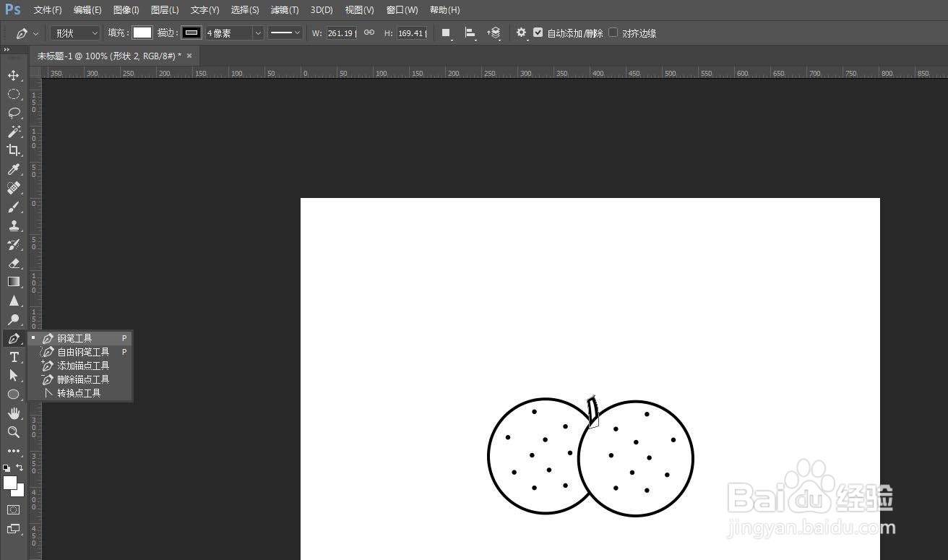
Task: Select the Magic Wand tool
Action: tap(14, 132)
